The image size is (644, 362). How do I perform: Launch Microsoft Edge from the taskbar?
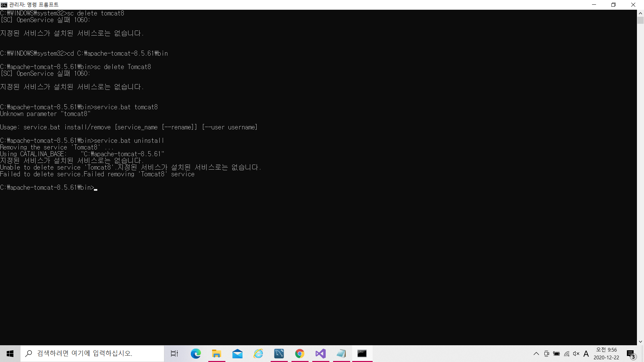[196, 354]
